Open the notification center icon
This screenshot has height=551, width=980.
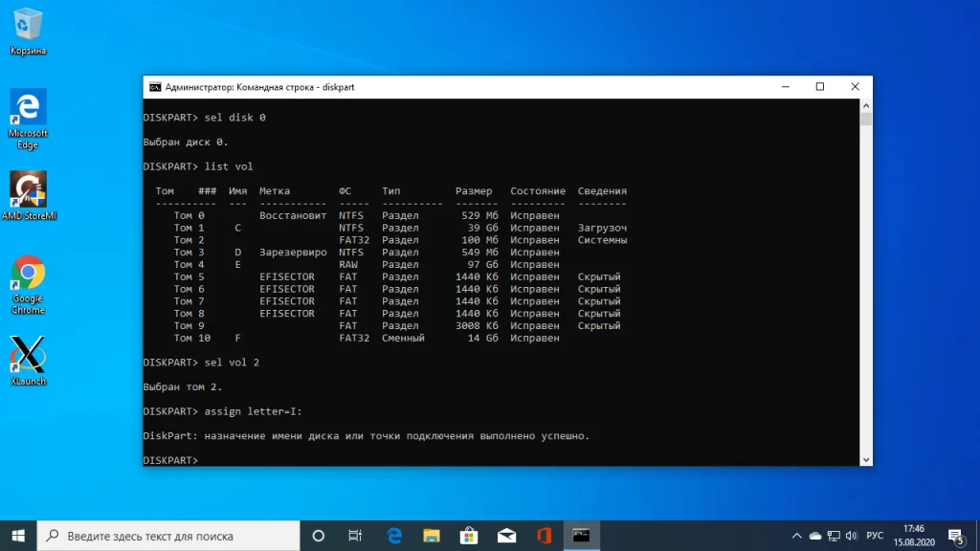955,536
